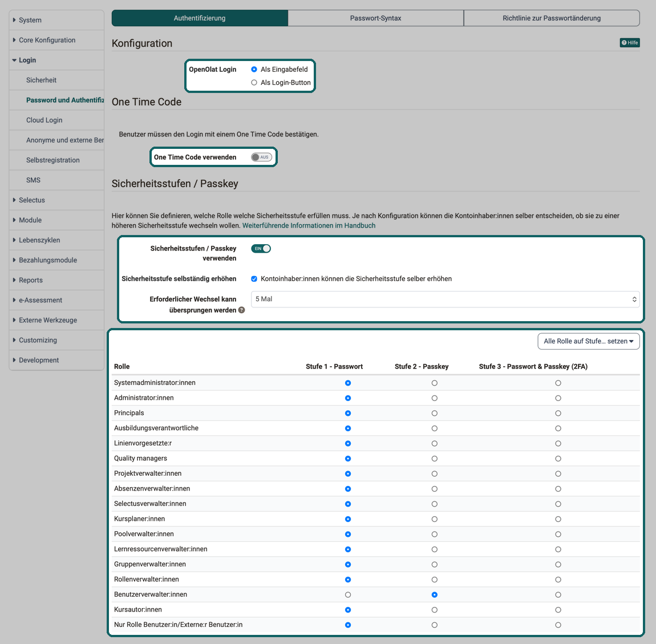Uncheck Kontoinhaber:innen können die Sicherheitsstufe selber erhöhen
This screenshot has width=656, height=644.
point(254,279)
